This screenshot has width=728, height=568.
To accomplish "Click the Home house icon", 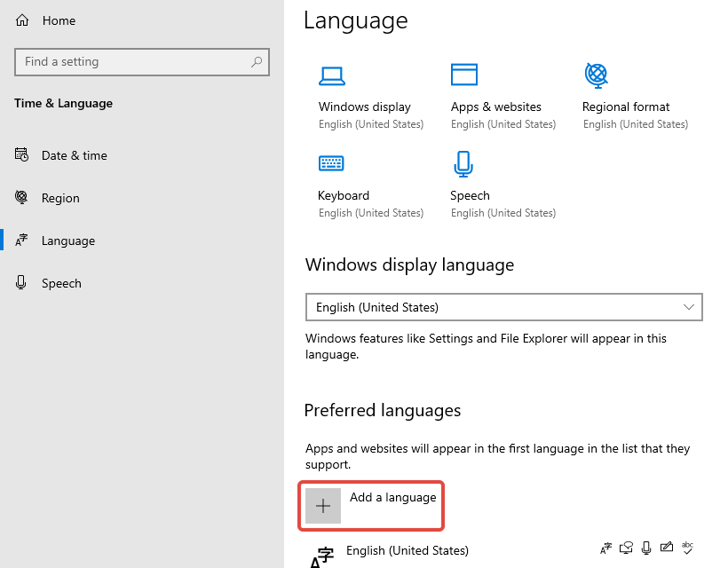I will [22, 20].
